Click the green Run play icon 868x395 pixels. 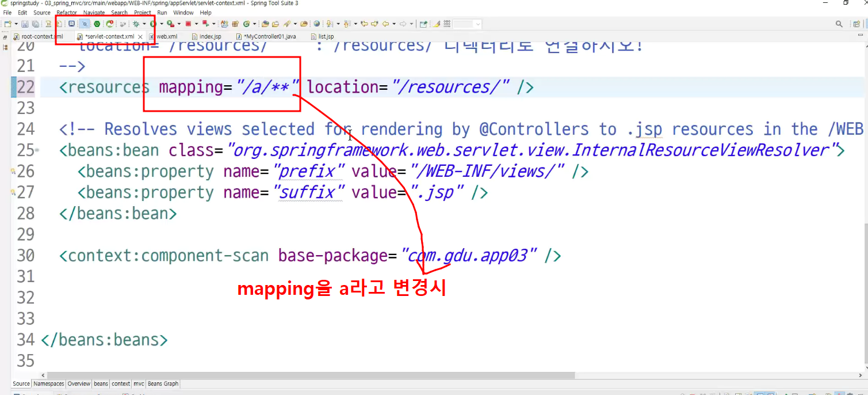pyautogui.click(x=152, y=24)
